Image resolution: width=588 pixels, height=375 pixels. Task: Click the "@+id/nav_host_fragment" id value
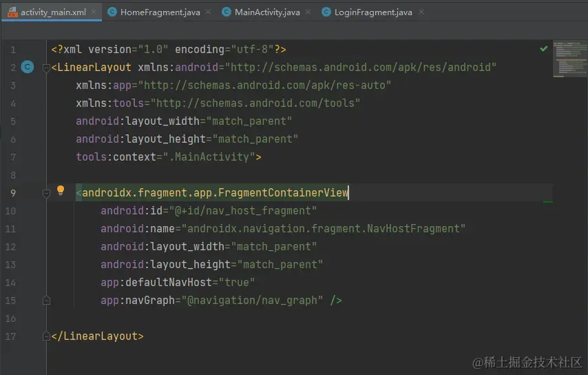click(243, 210)
